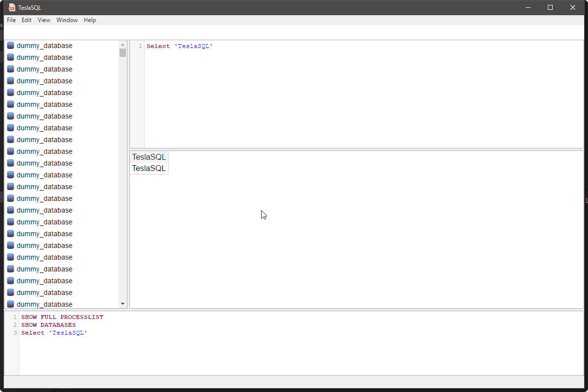Click the database list scrollbar thumb
Viewport: 588px width, 392px height.
123,52
